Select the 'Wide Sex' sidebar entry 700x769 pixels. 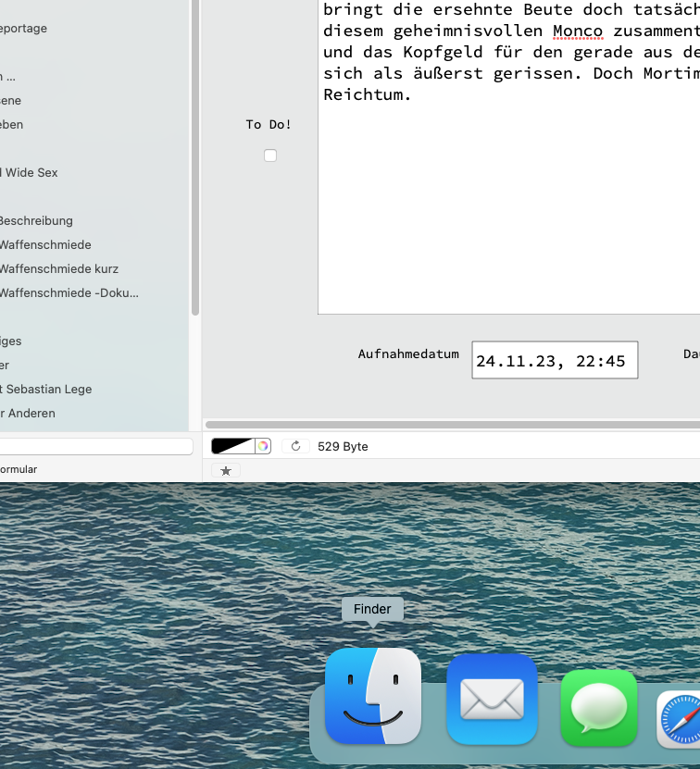coord(30,173)
